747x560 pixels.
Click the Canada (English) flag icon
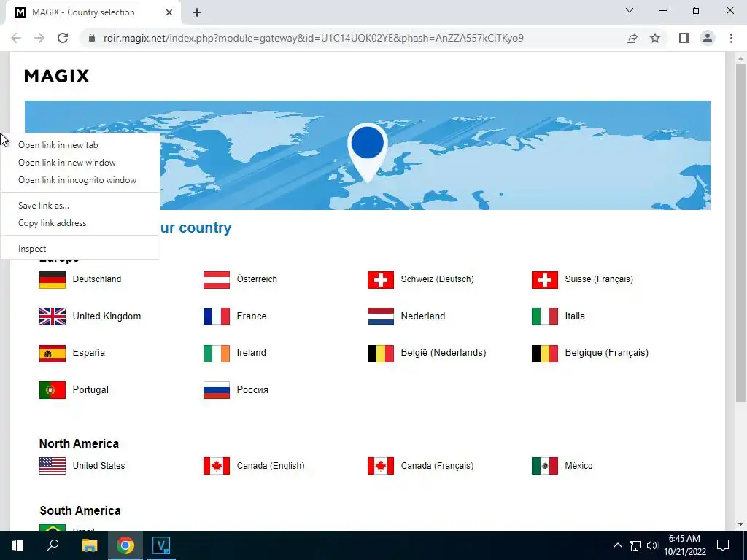216,466
